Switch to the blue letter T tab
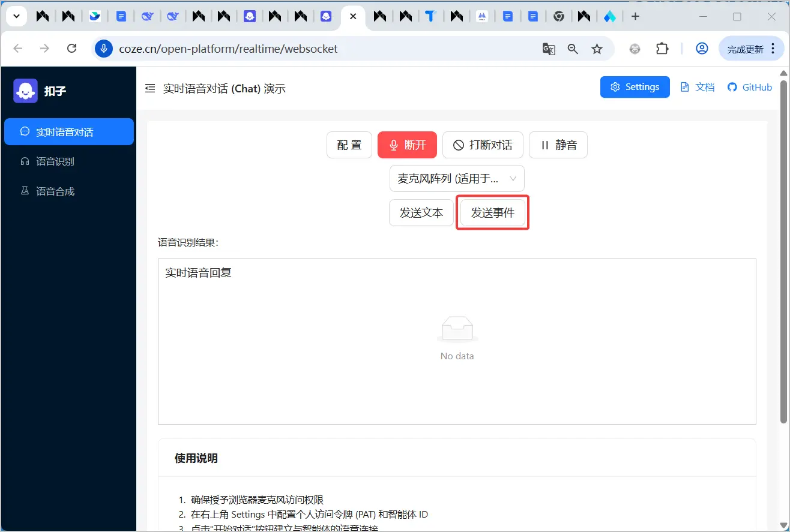790x532 pixels. 430,16
